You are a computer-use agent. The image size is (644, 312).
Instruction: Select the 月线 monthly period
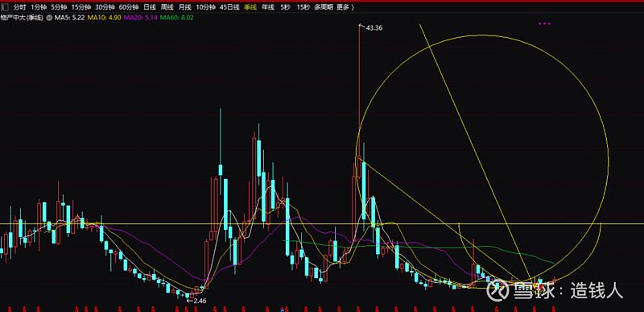click(185, 7)
